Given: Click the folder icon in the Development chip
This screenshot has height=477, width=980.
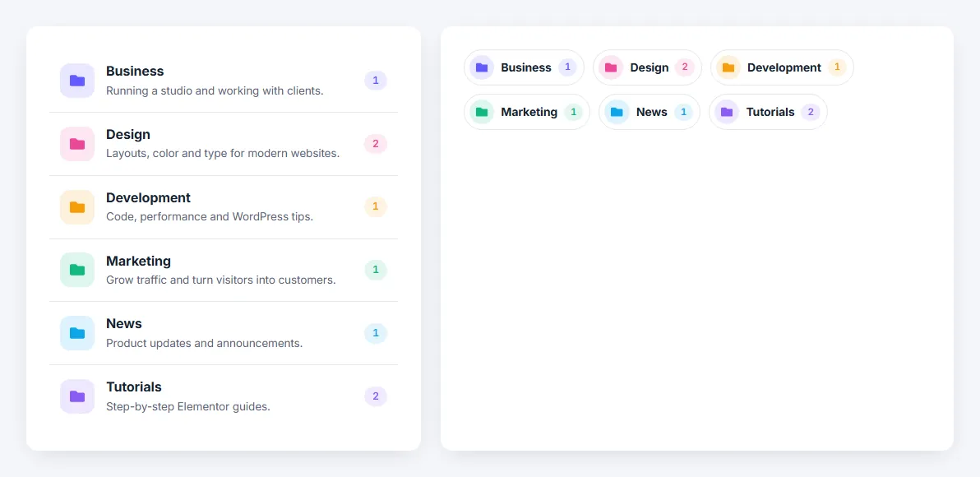Looking at the screenshot, I should (x=728, y=67).
